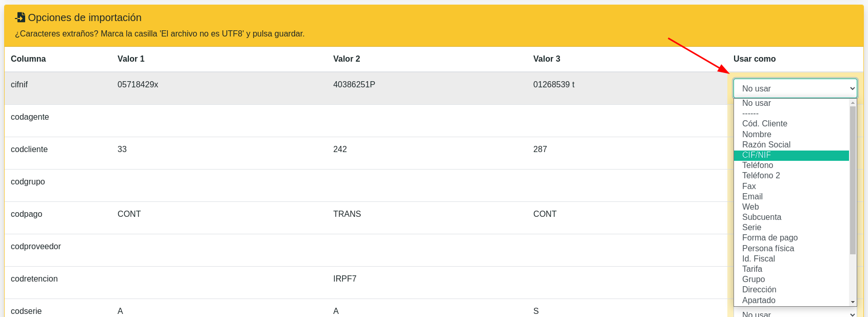Click codcliente value '242'
The height and width of the screenshot is (317, 868).
(340, 150)
